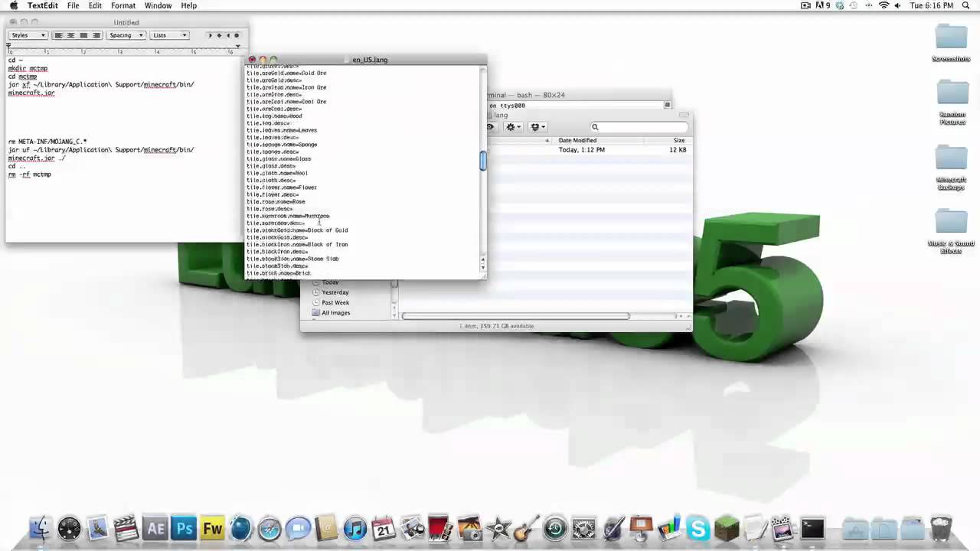Open the Edit menu
Viewport: 980px width, 551px height.
95,5
